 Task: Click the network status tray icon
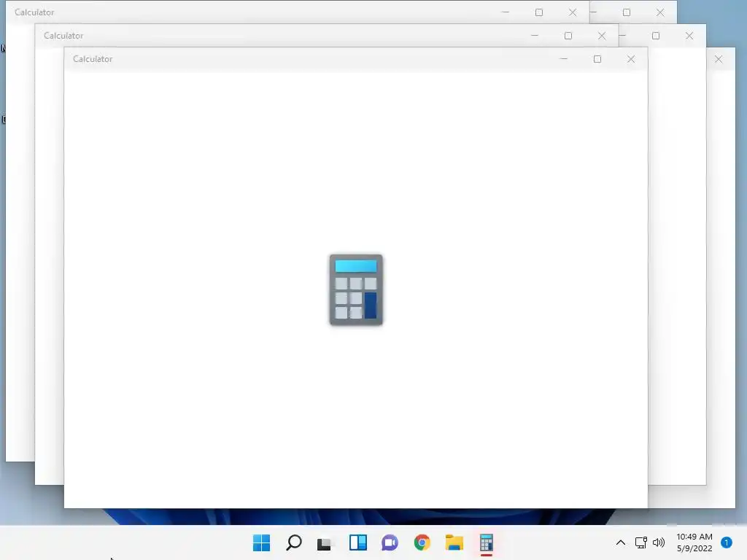coord(640,542)
